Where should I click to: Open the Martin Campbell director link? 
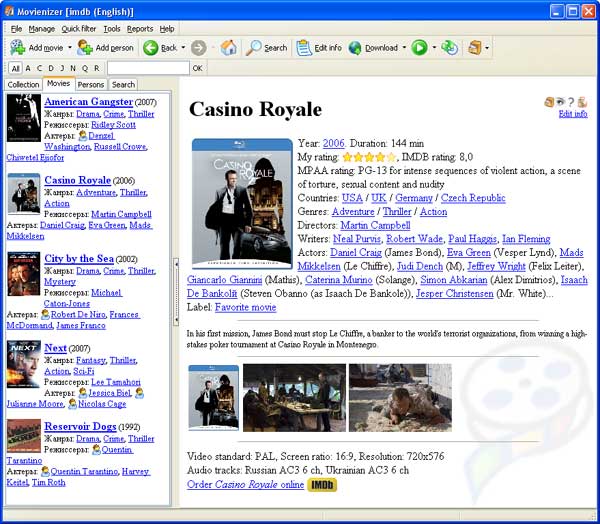pos(375,226)
